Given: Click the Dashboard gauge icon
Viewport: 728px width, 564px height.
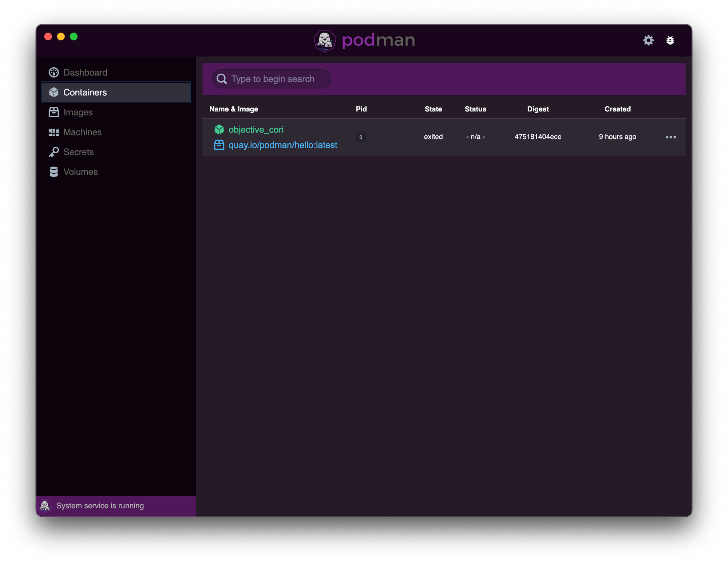Looking at the screenshot, I should pos(54,72).
